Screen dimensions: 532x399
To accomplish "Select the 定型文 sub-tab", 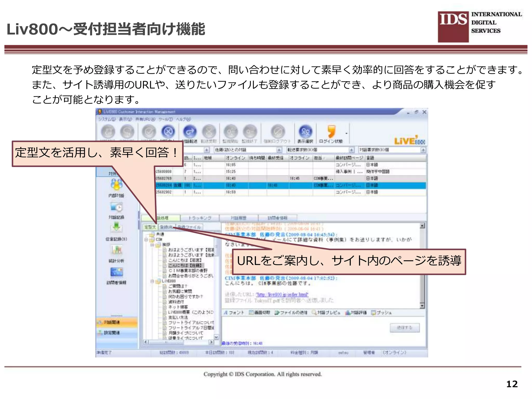I will click(x=150, y=227).
